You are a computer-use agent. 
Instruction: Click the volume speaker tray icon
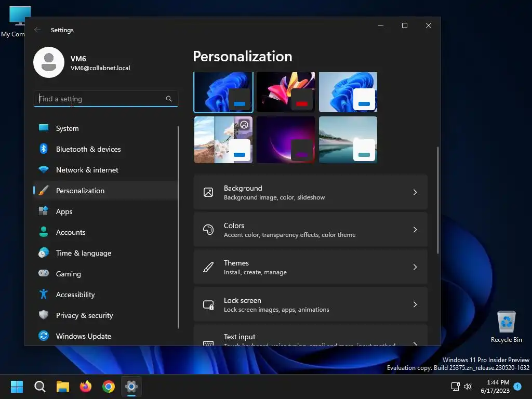click(x=468, y=387)
